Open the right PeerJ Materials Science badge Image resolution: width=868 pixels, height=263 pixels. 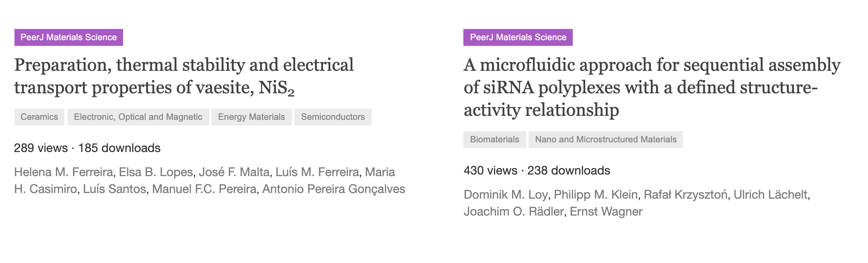click(x=518, y=37)
